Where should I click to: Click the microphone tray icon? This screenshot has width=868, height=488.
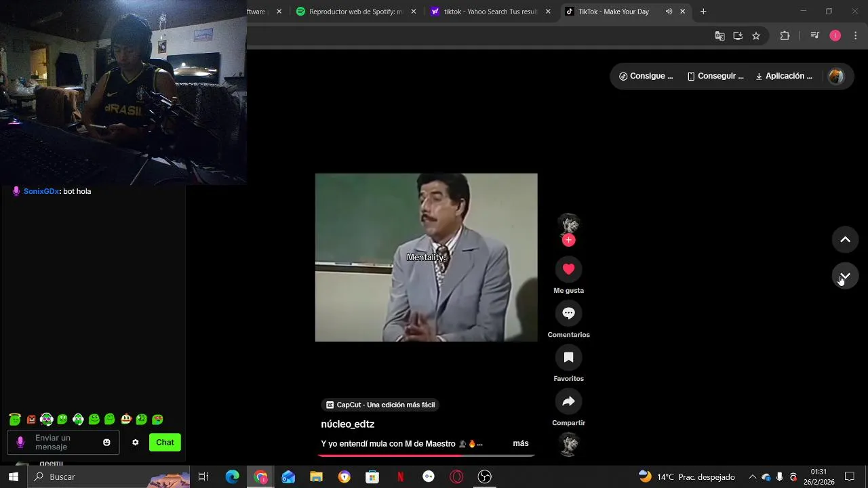pyautogui.click(x=780, y=477)
